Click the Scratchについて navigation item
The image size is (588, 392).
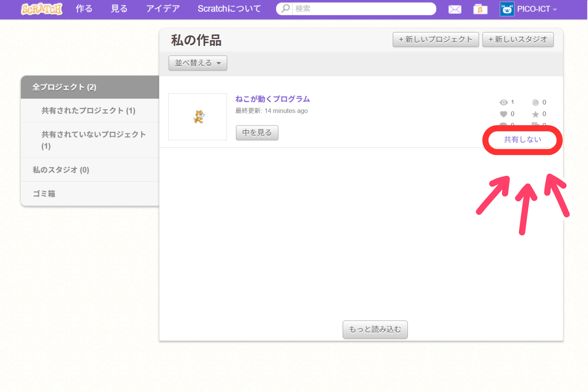(229, 9)
